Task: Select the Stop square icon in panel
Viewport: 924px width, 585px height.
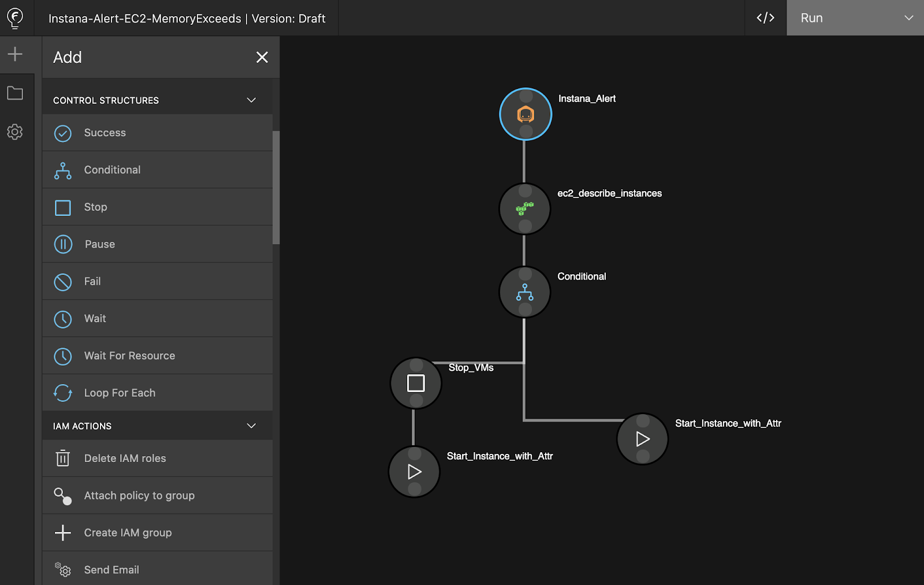Action: point(63,208)
